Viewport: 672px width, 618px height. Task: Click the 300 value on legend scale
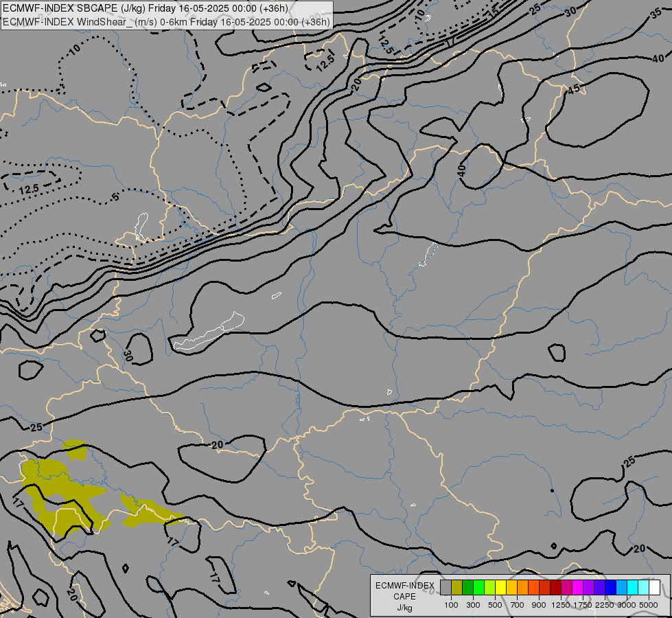(473, 605)
